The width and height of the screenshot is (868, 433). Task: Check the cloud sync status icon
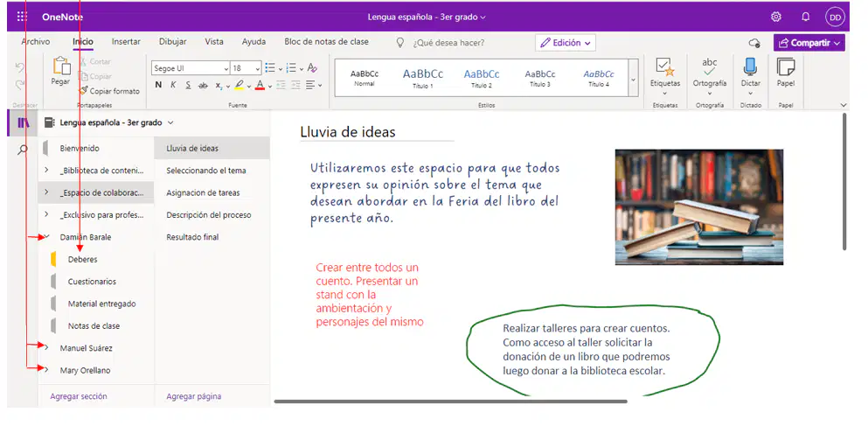[x=754, y=43]
